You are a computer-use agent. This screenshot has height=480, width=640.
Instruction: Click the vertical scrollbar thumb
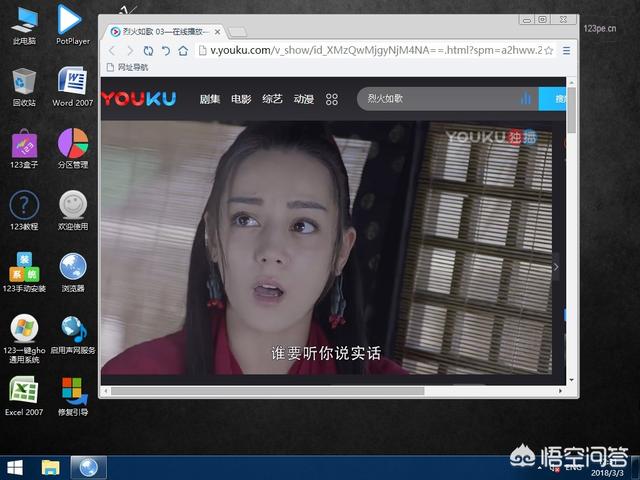click(x=572, y=110)
